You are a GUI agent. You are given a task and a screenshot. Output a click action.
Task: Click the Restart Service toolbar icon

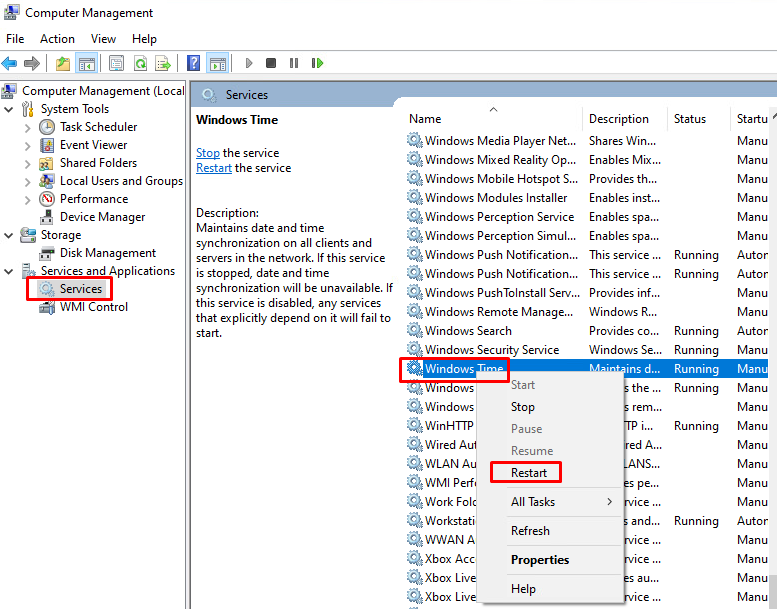click(317, 63)
